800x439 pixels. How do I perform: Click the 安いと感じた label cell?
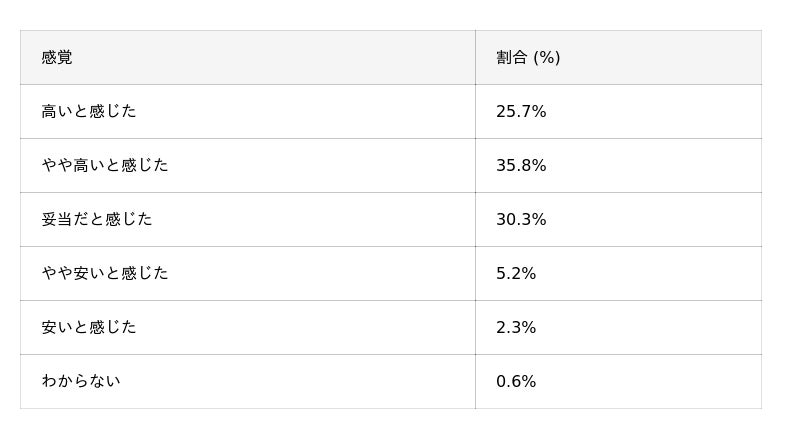(89, 328)
